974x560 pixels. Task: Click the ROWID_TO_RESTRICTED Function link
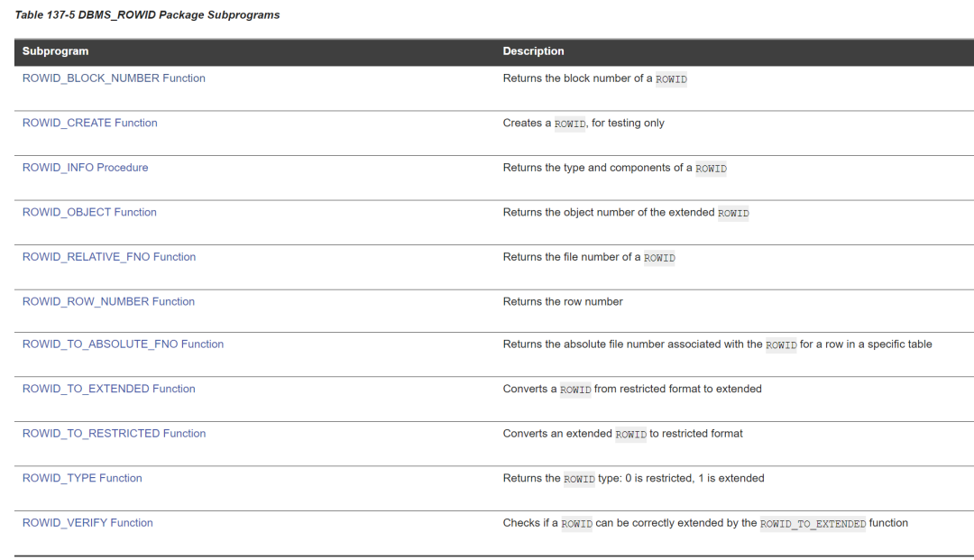(x=114, y=434)
